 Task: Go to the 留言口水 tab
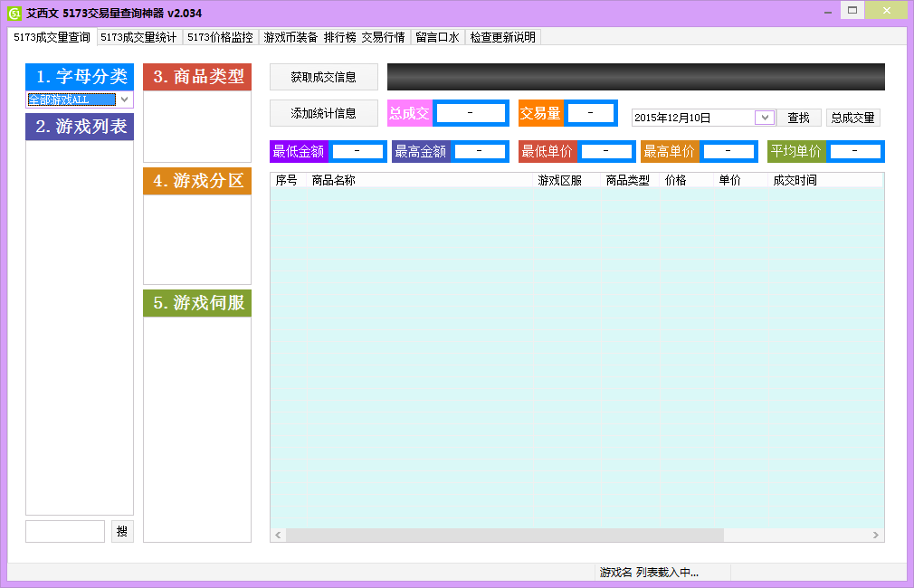[437, 37]
